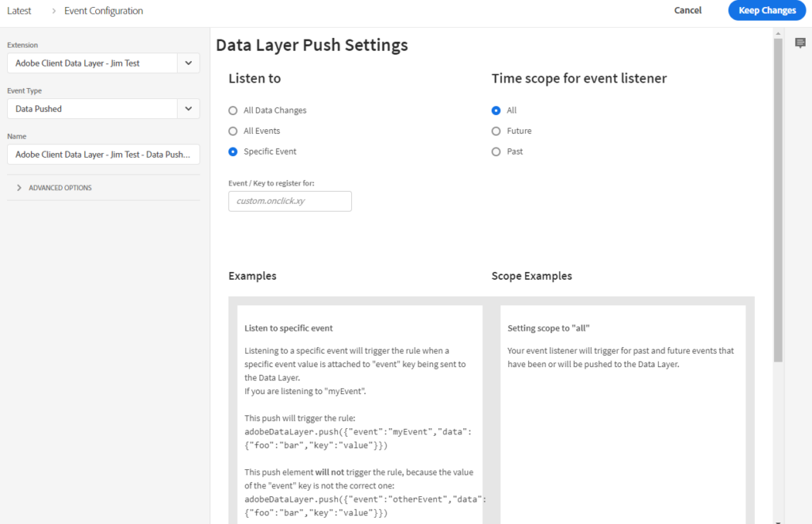Click the Event Configuration breadcrumb item
The image size is (812, 524).
[104, 11]
